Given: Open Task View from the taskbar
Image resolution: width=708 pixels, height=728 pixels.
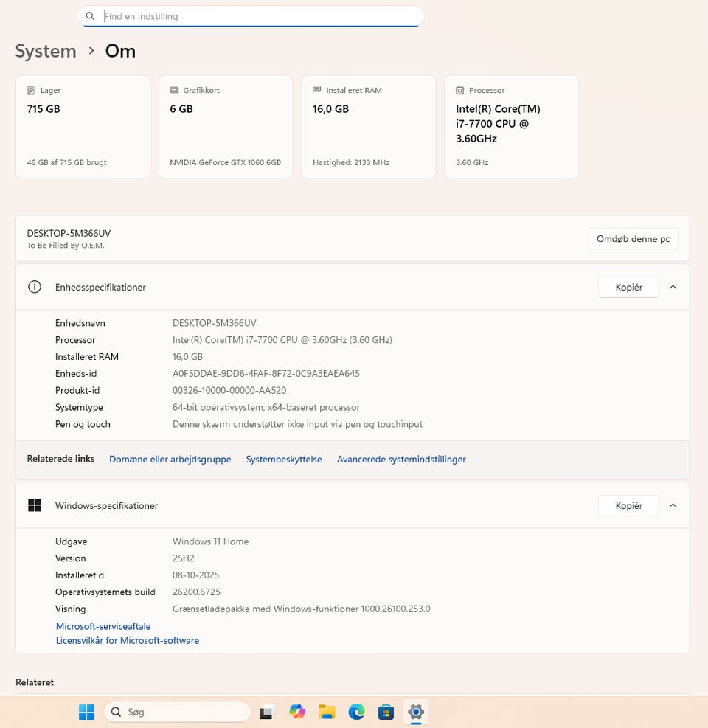Looking at the screenshot, I should [267, 712].
